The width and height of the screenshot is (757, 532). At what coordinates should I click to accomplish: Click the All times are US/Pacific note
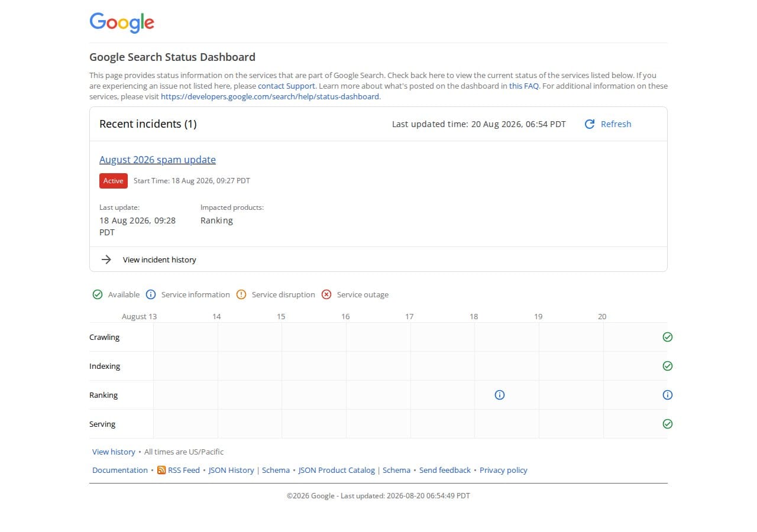point(184,452)
